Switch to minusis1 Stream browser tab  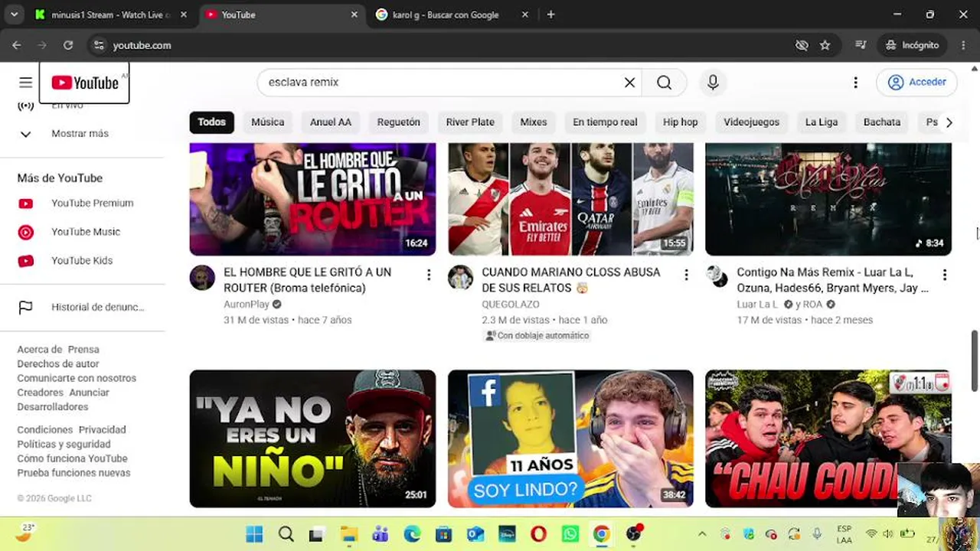[112, 15]
